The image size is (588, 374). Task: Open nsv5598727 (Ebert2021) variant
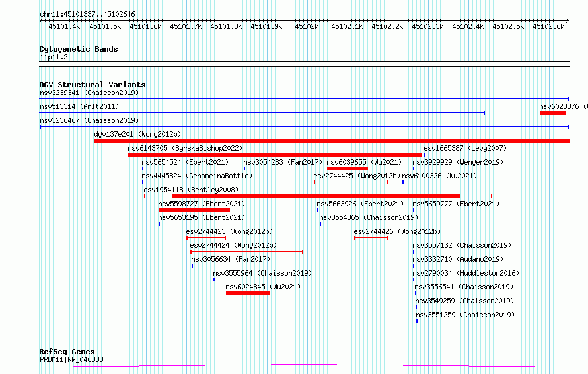pos(202,204)
